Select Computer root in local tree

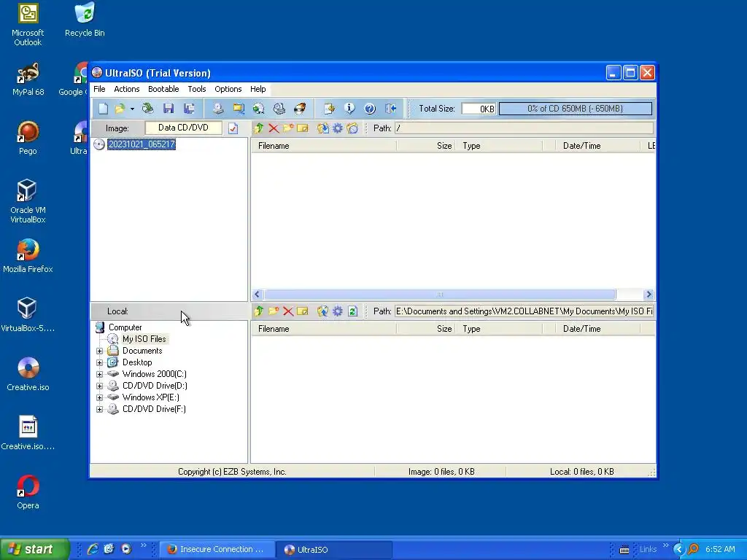tap(125, 327)
